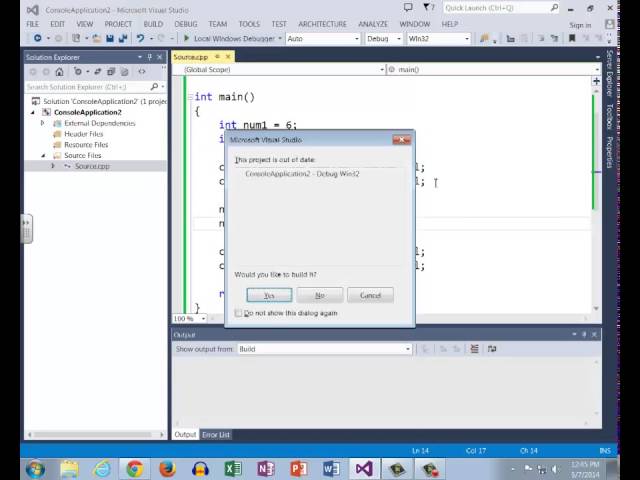Screen dimensions: 640x480
Task: Open the BUILD menu
Action: tap(153, 24)
